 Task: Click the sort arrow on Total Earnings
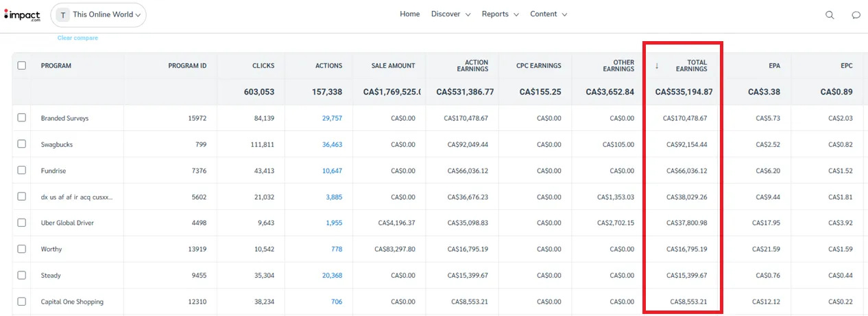point(657,66)
